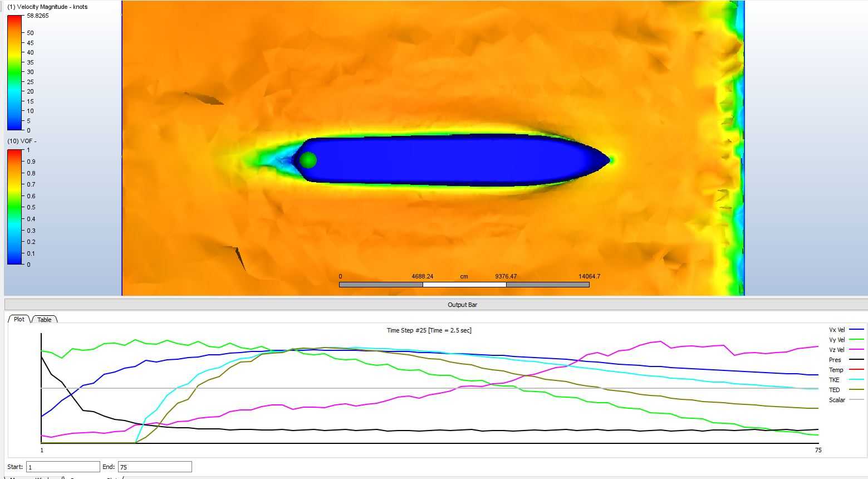
Task: Click the 58.8265 maximum velocity value
Action: (x=38, y=16)
